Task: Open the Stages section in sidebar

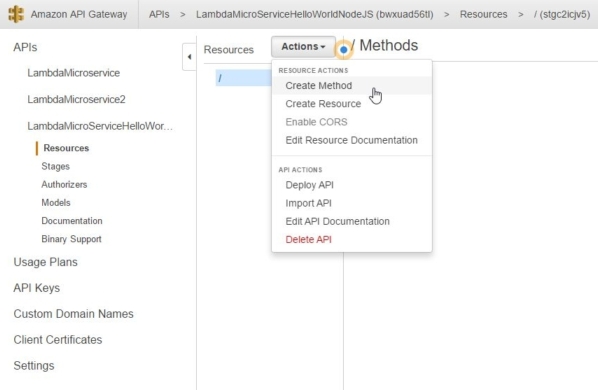Action: pos(56,167)
